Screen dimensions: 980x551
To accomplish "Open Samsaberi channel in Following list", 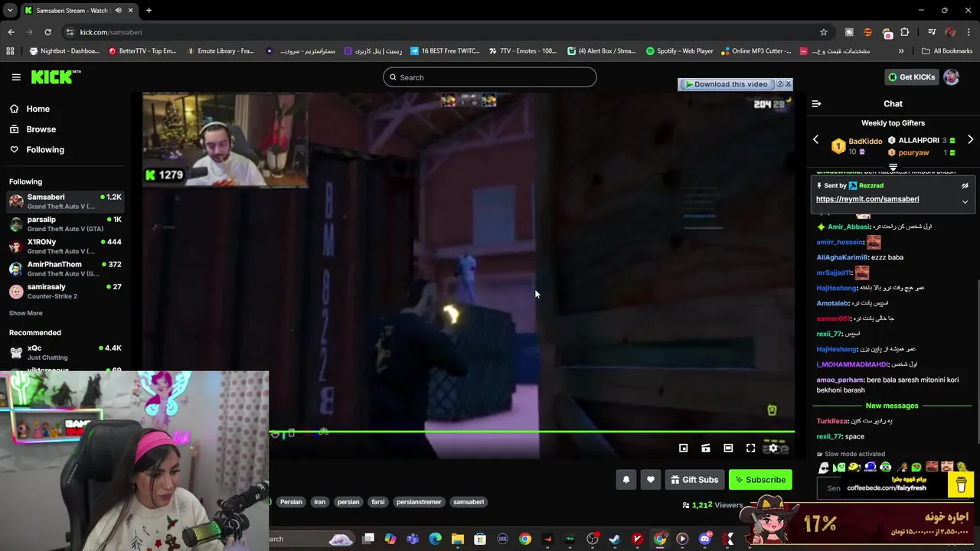I will pos(66,201).
